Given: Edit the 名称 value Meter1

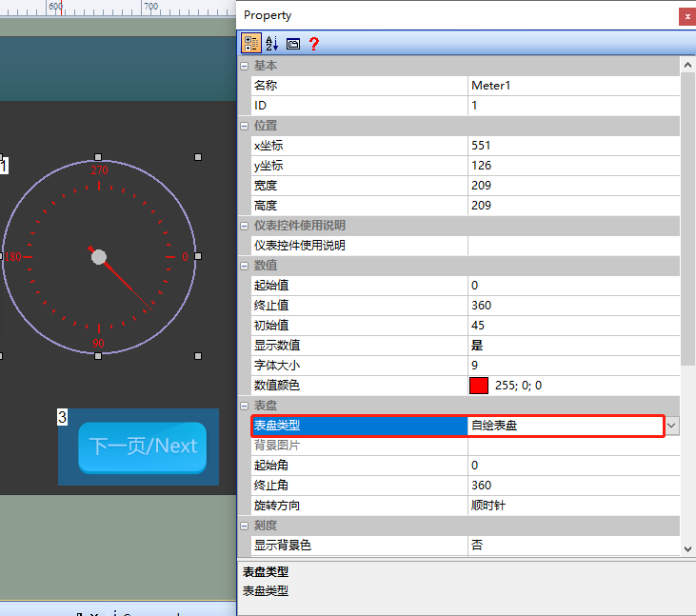Looking at the screenshot, I should [573, 85].
